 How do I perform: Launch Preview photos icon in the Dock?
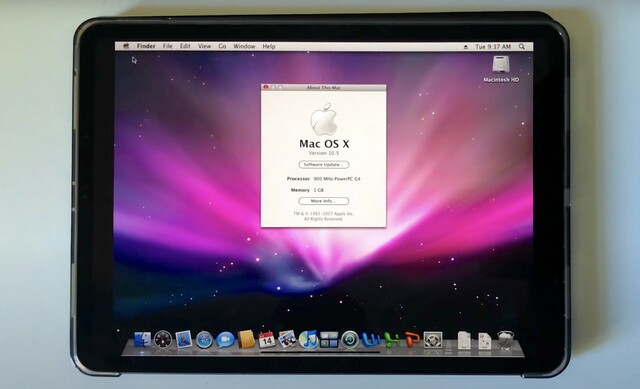[x=288, y=340]
